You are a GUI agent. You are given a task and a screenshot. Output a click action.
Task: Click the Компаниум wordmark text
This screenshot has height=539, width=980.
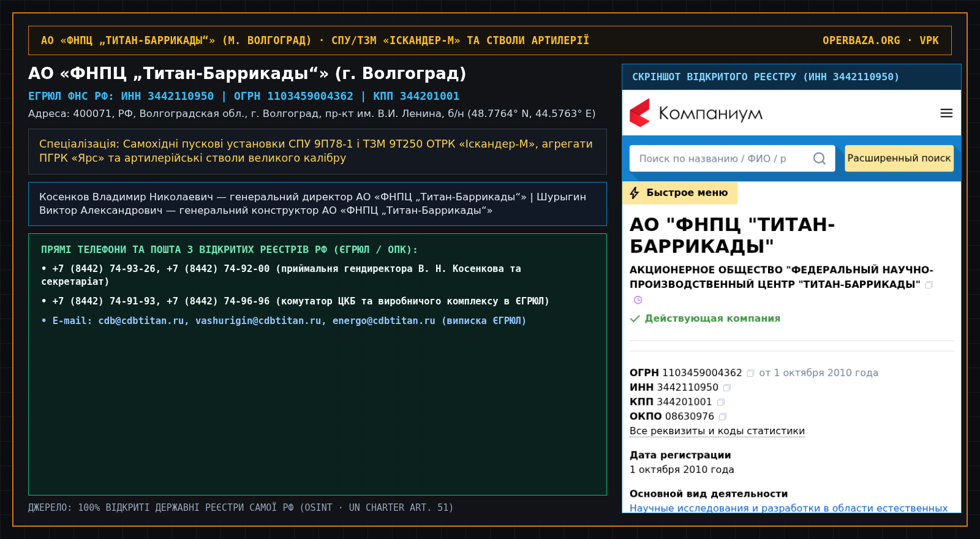point(710,114)
